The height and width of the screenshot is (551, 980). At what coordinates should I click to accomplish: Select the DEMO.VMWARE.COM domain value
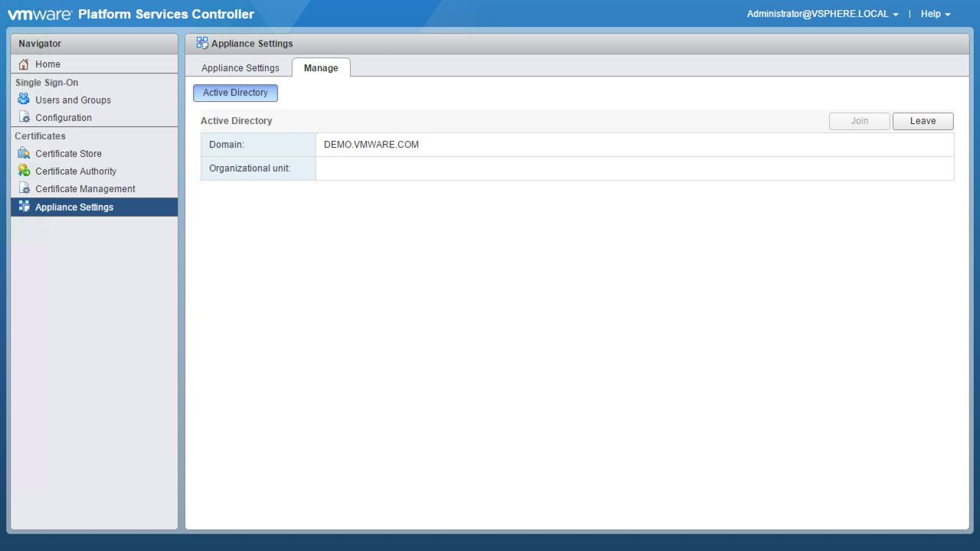click(x=371, y=145)
